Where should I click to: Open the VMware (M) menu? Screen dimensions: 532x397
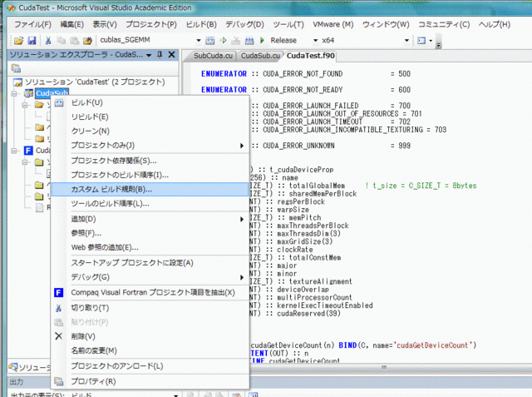click(x=333, y=24)
